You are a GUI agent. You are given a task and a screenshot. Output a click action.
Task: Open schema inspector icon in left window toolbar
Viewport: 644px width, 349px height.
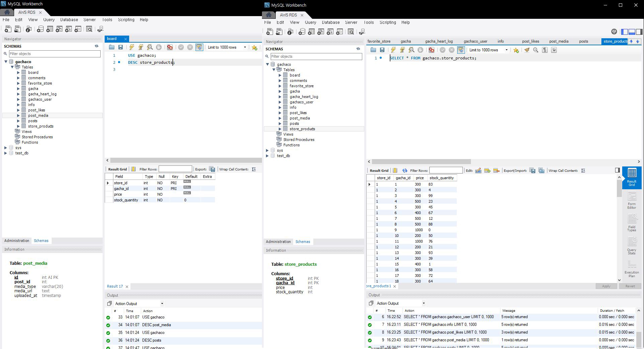29,29
